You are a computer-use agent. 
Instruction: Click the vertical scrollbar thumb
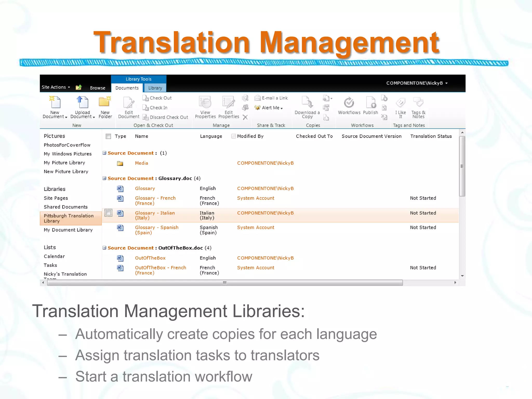(x=462, y=166)
